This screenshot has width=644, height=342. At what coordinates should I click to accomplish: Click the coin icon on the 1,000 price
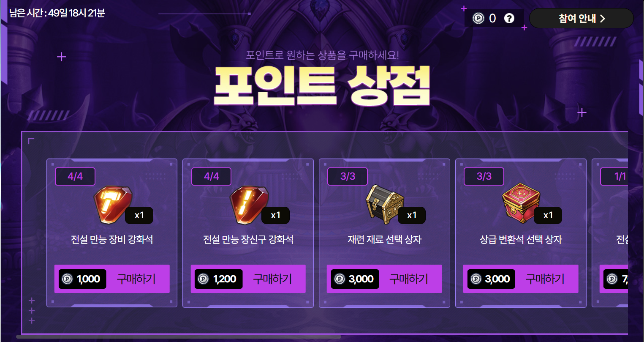point(67,279)
